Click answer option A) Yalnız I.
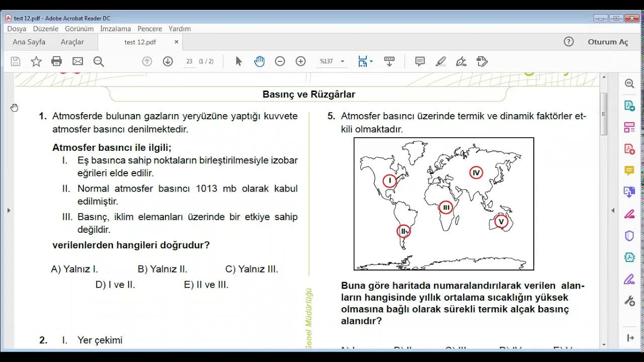Image resolution: width=644 pixels, height=362 pixels. click(74, 269)
